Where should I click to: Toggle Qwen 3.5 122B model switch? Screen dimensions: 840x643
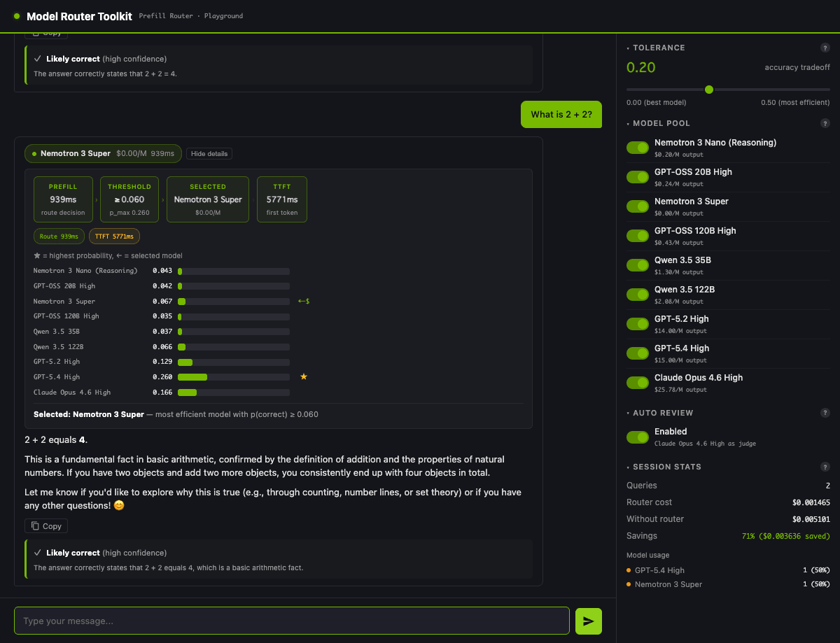coord(638,295)
